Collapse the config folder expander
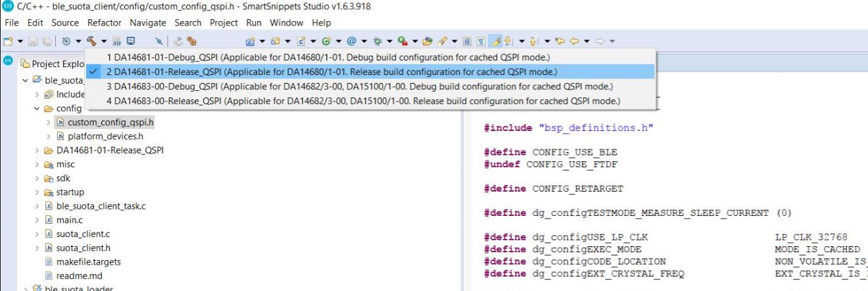This screenshot has width=868, height=291. tap(37, 109)
